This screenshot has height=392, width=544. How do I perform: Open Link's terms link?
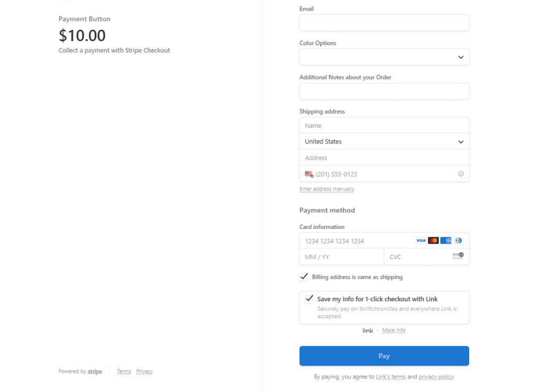pyautogui.click(x=390, y=377)
